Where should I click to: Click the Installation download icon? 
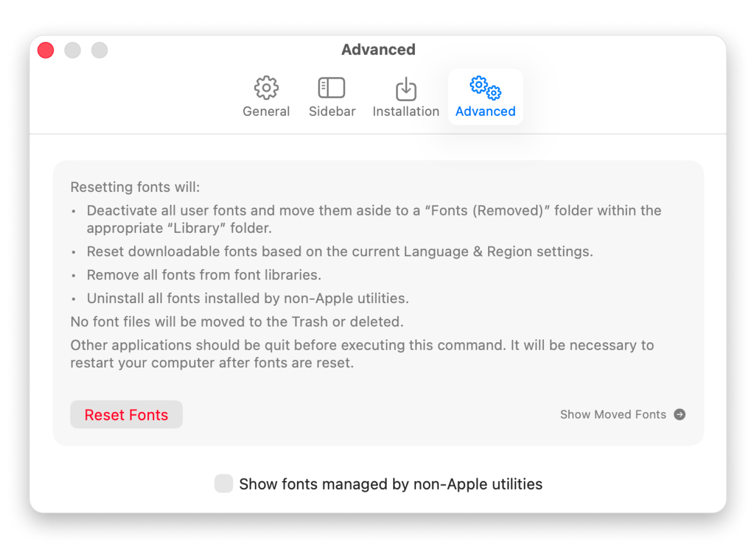(406, 89)
